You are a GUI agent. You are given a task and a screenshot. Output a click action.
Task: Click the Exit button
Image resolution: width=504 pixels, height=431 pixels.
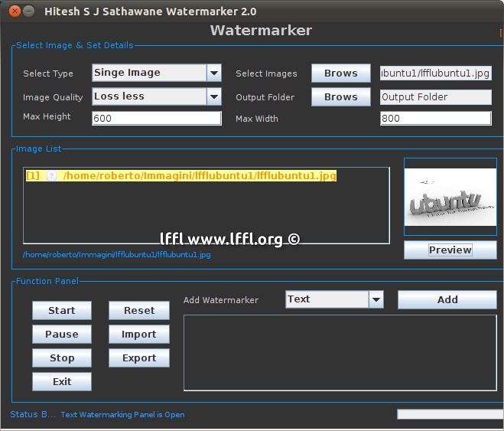pyautogui.click(x=62, y=382)
